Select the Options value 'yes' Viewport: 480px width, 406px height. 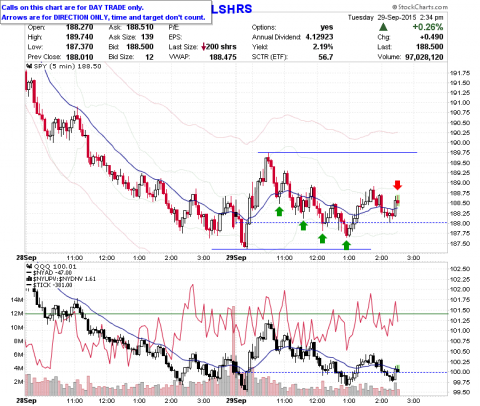tap(326, 27)
